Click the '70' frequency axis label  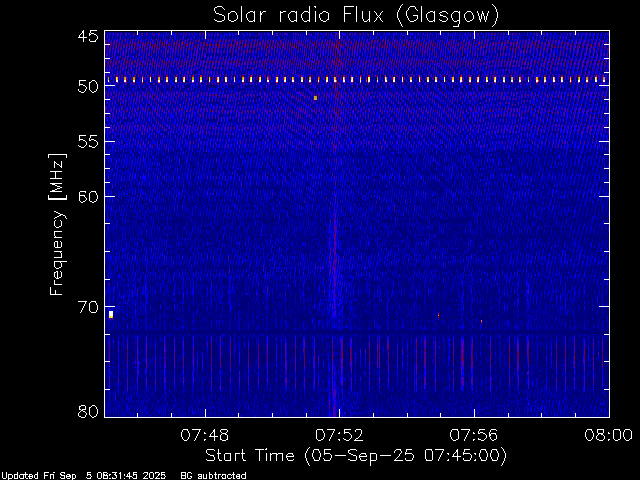point(88,307)
